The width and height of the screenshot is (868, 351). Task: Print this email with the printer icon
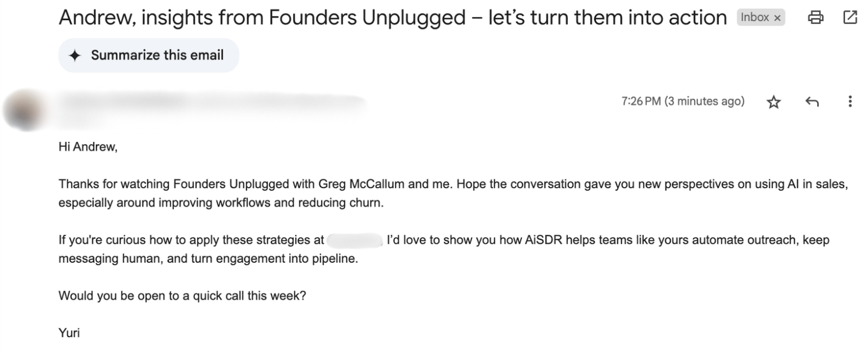pyautogui.click(x=816, y=18)
